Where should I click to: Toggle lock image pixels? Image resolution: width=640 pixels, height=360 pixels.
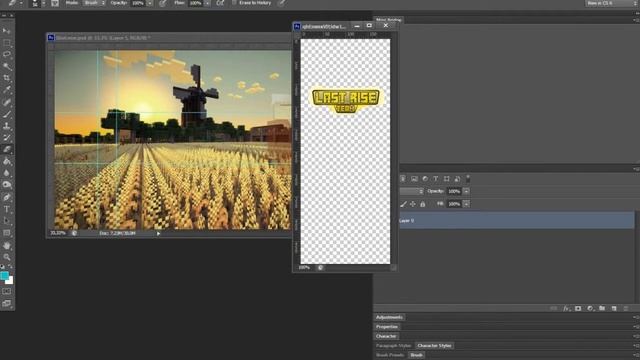pos(403,204)
